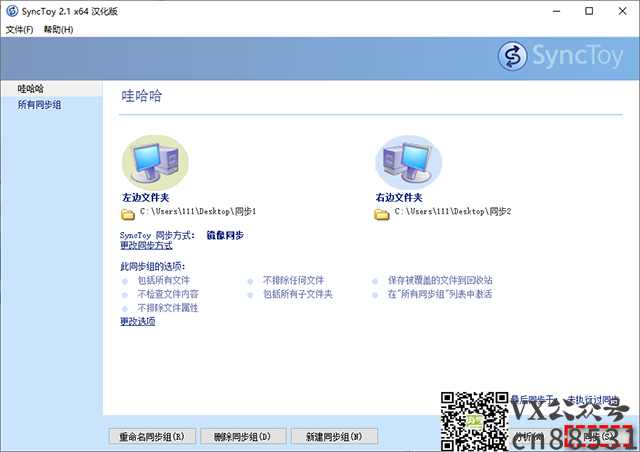Minimize the SyncToy window
Screen dimensions: 640x452
pos(557,11)
